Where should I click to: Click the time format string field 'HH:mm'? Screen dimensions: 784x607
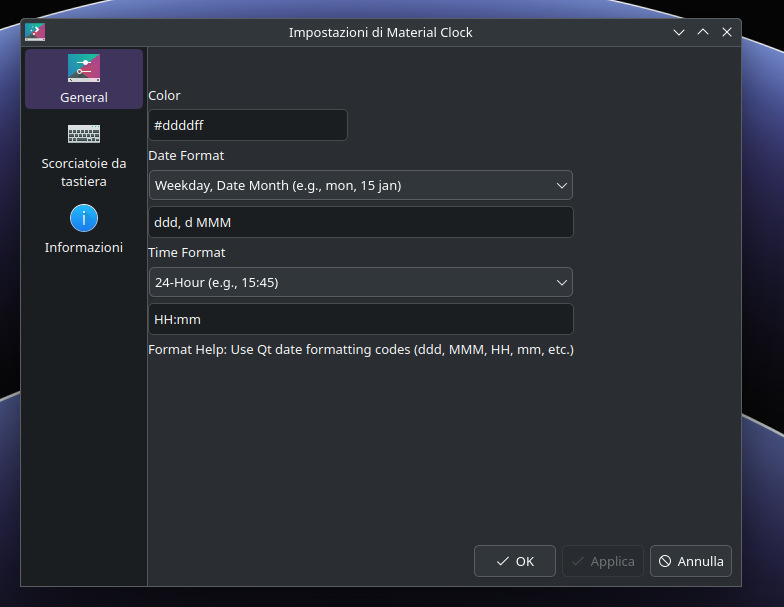360,319
